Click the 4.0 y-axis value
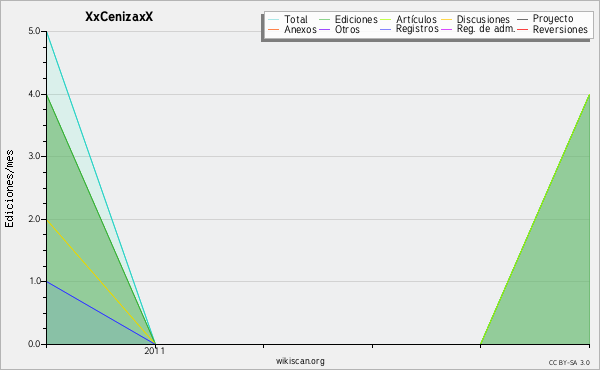 tap(34, 94)
